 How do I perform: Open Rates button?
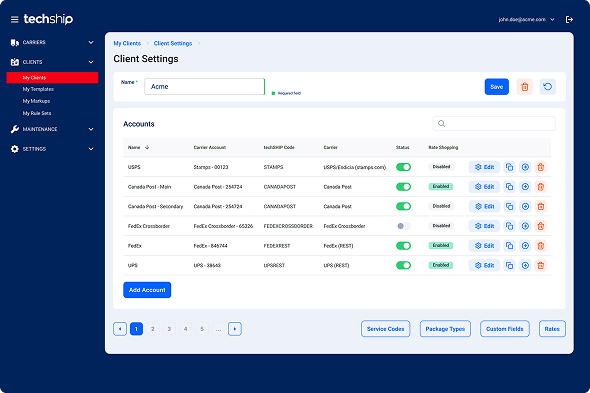(552, 329)
